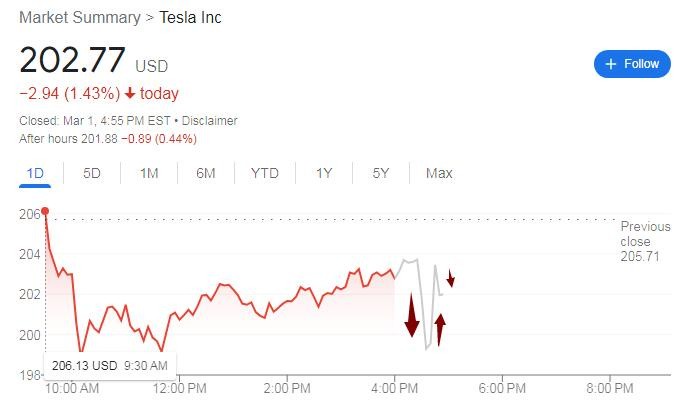The image size is (675, 411).
Task: Click the gray after-hours line segment
Action: pyautogui.click(x=407, y=261)
